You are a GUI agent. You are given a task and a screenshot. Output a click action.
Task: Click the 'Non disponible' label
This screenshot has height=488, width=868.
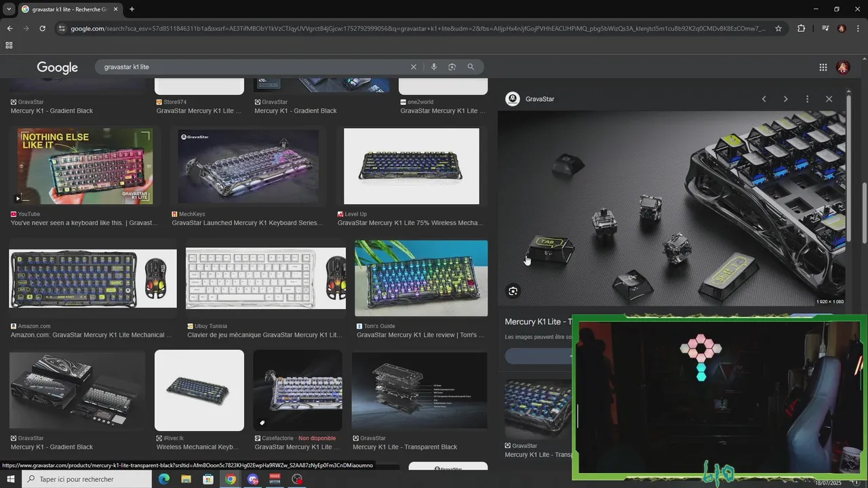pos(317,439)
